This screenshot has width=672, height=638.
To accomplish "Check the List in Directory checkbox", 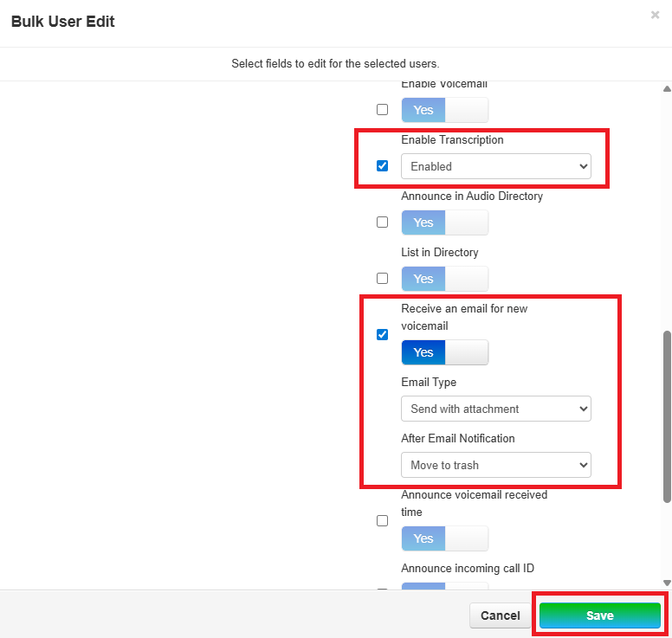I will point(382,279).
